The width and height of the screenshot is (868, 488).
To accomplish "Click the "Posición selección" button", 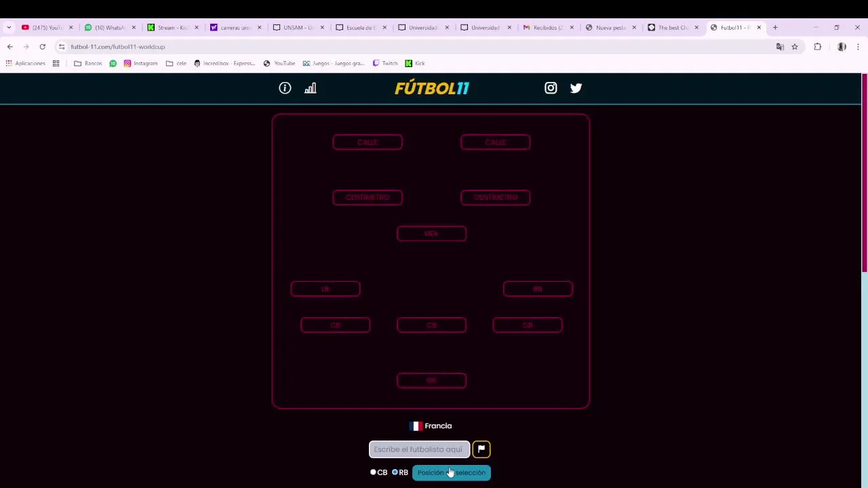I will coord(452,472).
